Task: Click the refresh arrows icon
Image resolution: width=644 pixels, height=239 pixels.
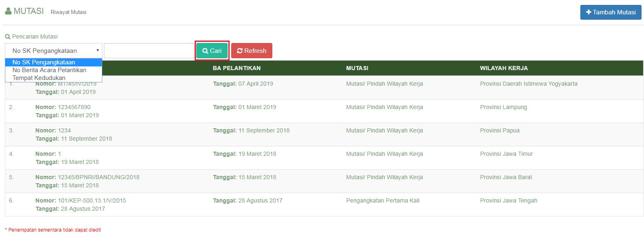Action: (x=240, y=51)
